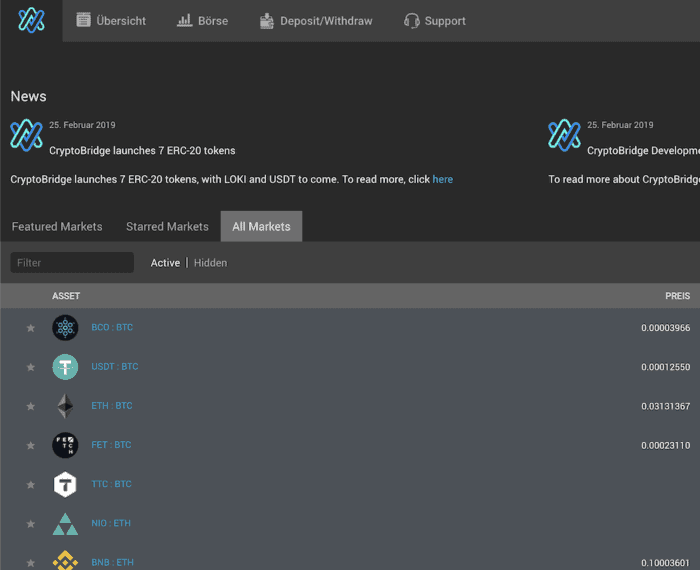Focus the Filter input field
Screen dimensions: 700x570
(72, 262)
